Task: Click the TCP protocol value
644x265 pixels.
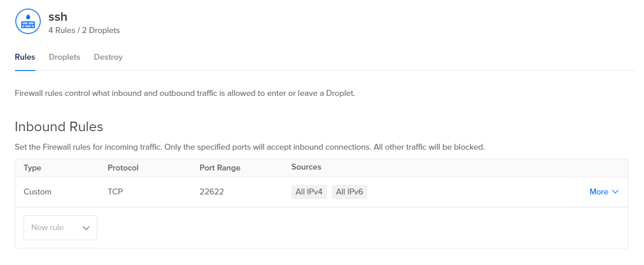Action: point(115,192)
